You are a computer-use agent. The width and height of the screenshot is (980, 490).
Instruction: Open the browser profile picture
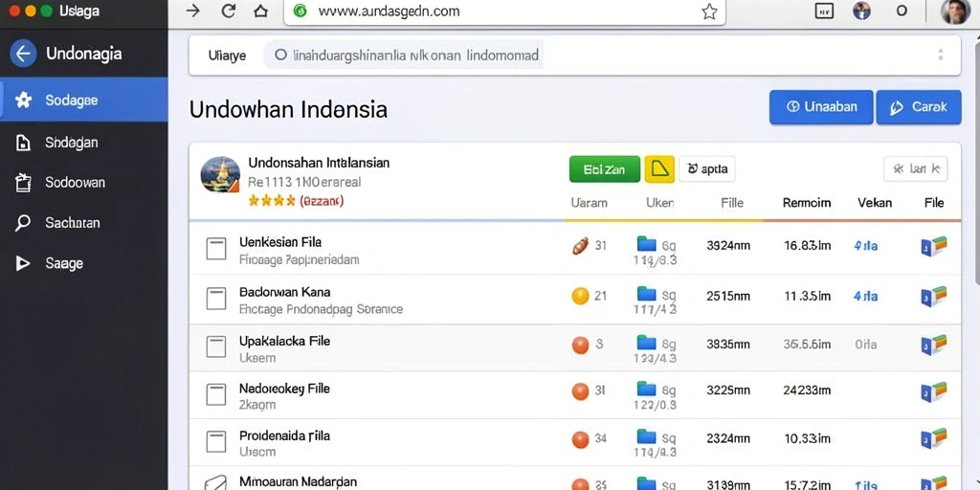[x=955, y=11]
